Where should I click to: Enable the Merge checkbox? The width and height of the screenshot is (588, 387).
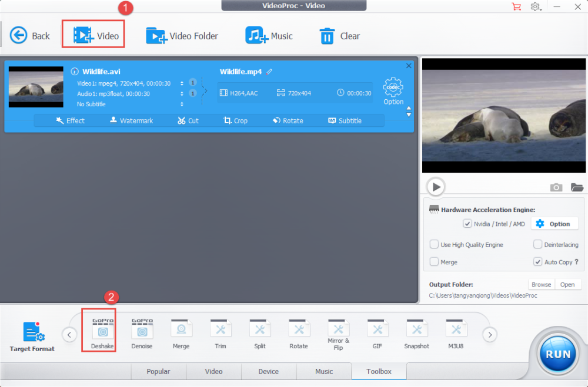[434, 261]
